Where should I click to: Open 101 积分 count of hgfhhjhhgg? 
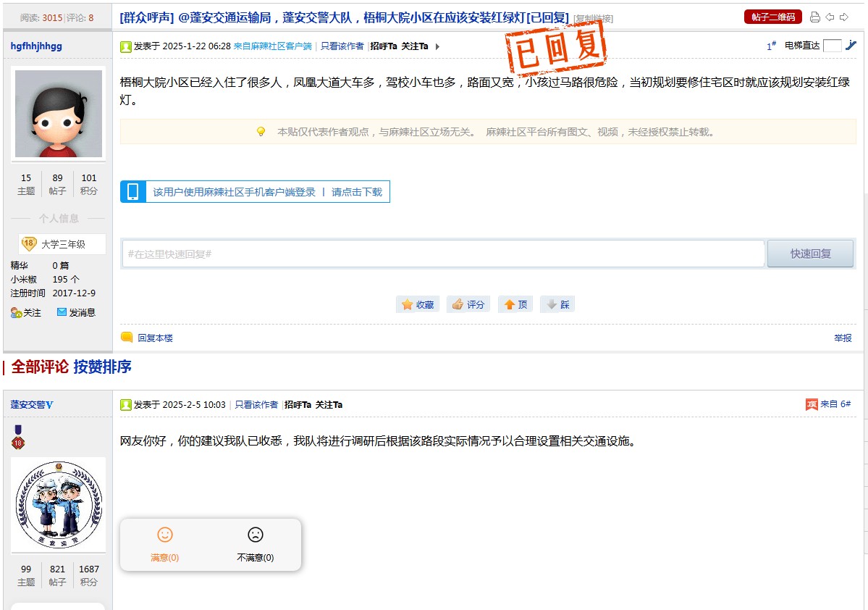pos(88,184)
